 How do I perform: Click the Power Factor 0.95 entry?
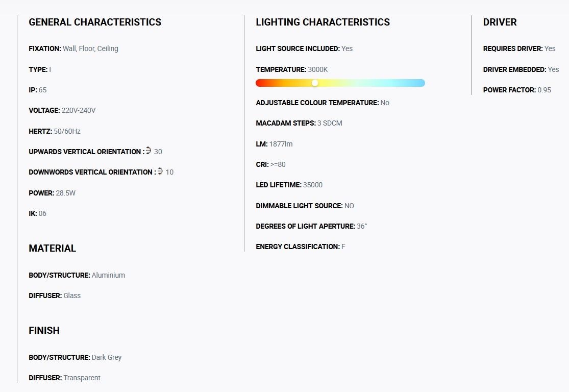(517, 90)
